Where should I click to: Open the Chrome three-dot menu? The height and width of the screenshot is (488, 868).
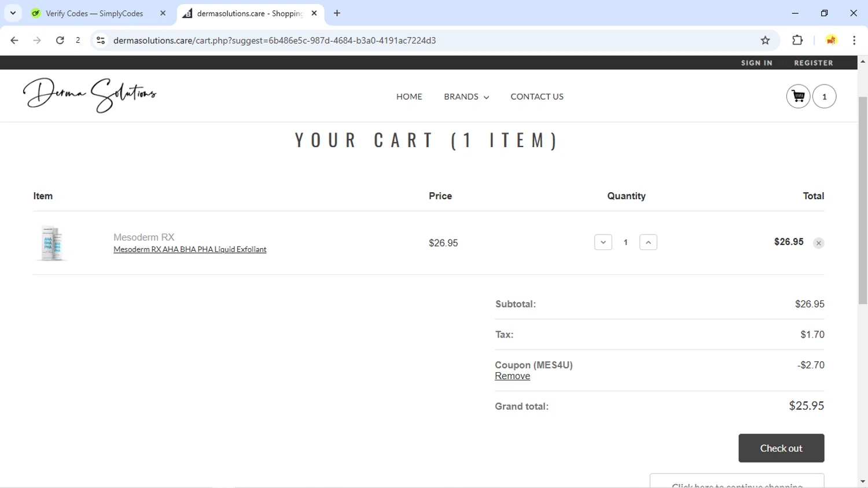[854, 41]
